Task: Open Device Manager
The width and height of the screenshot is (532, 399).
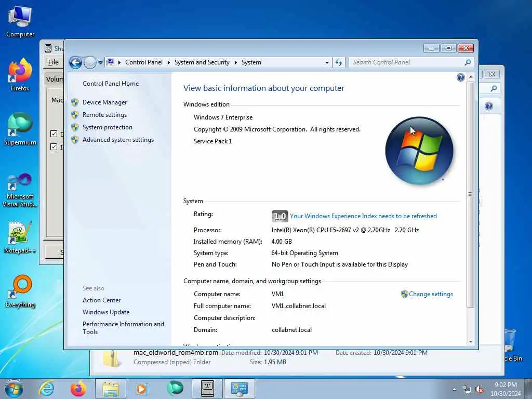Action: tap(104, 102)
